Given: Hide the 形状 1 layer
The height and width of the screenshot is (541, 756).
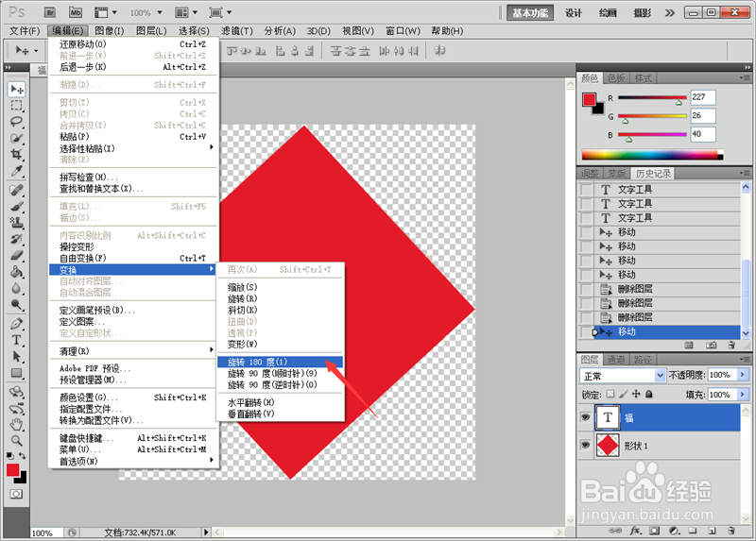Looking at the screenshot, I should [x=585, y=445].
